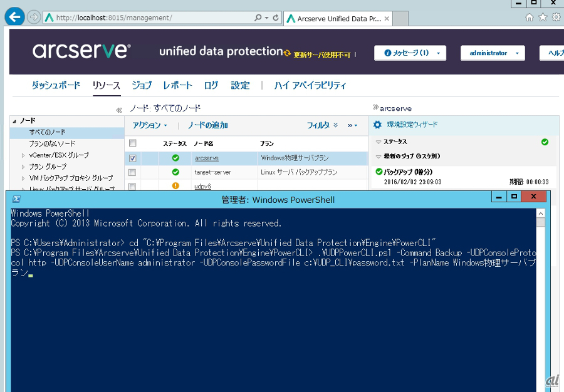Screen dimensions: 564x392
Task: Click the green check in the Status panel header
Action: [x=545, y=142]
